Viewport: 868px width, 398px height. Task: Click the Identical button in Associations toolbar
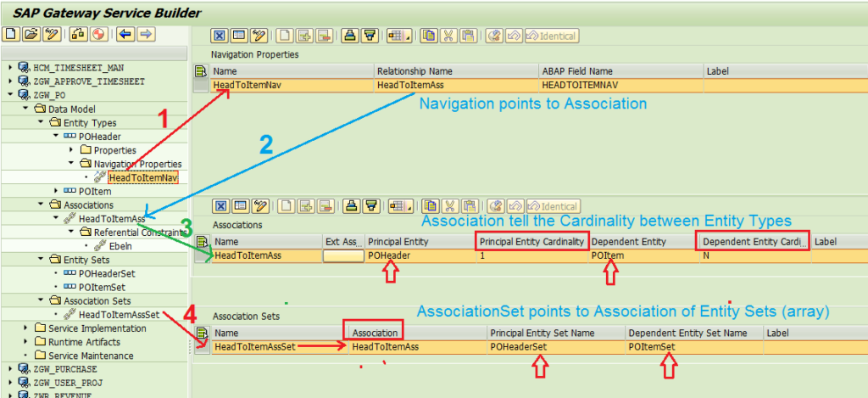pyautogui.click(x=553, y=206)
